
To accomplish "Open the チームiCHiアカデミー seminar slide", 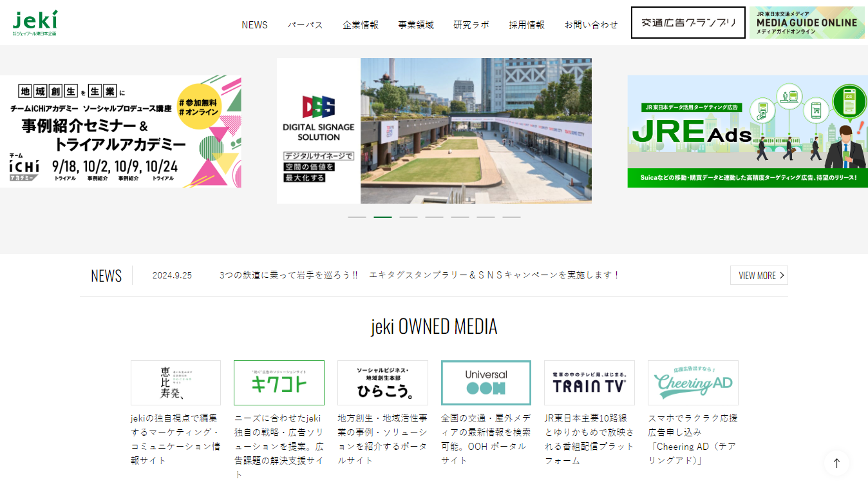I will [120, 131].
